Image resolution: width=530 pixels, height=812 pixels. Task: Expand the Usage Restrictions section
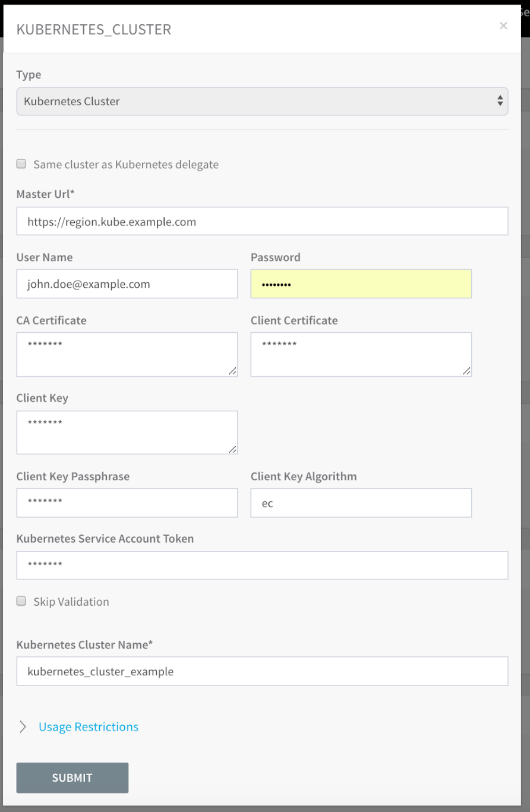pos(89,726)
